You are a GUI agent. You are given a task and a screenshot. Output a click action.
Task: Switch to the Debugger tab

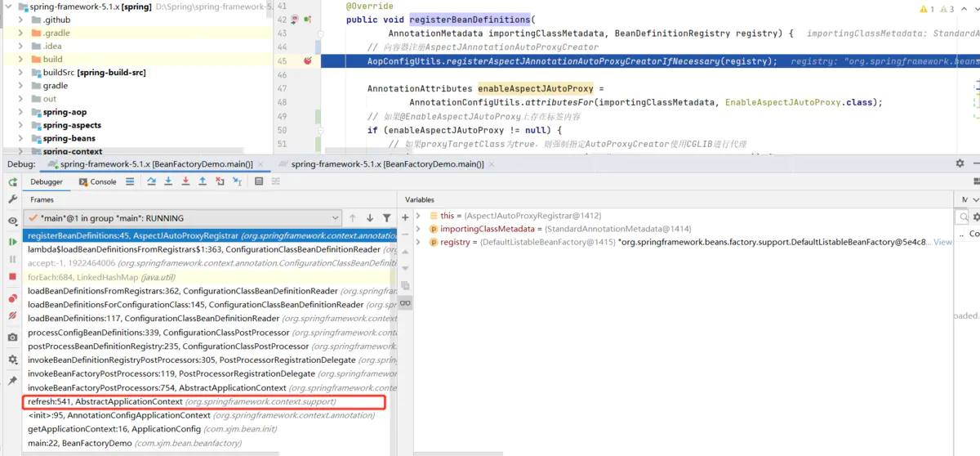pyautogui.click(x=47, y=181)
